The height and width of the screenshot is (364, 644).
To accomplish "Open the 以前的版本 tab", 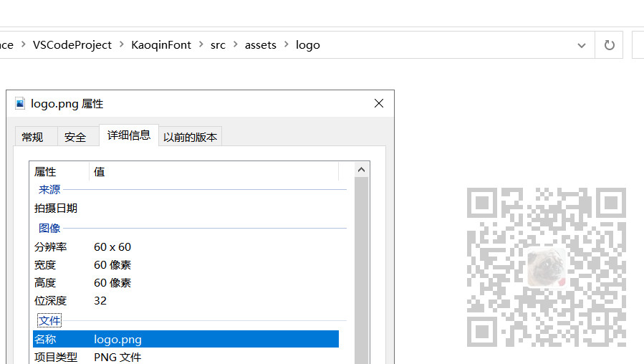I will [190, 137].
